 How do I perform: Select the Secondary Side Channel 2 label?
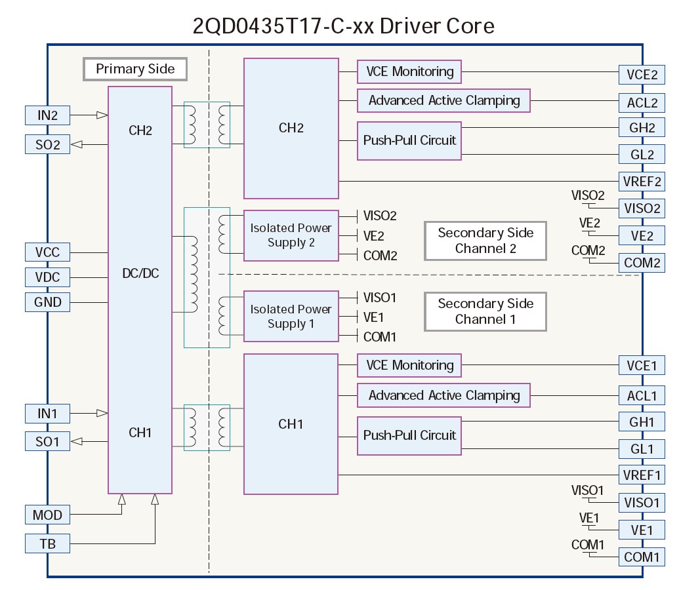point(485,241)
